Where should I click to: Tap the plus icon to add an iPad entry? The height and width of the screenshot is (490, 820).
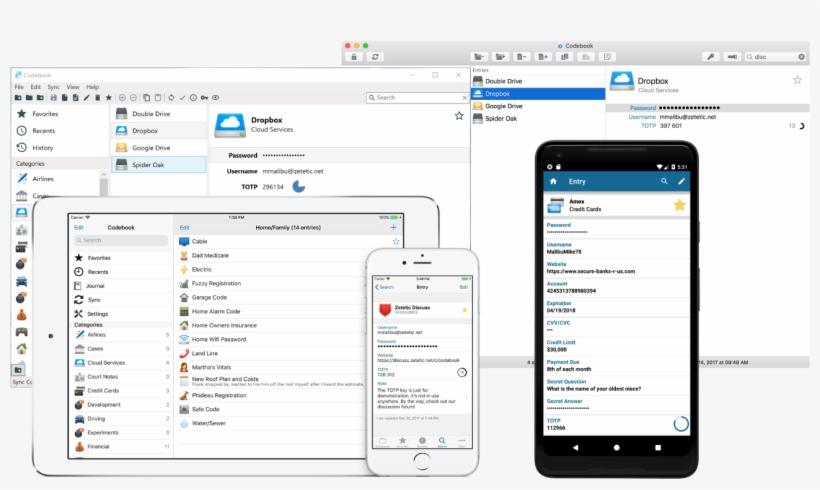click(393, 228)
